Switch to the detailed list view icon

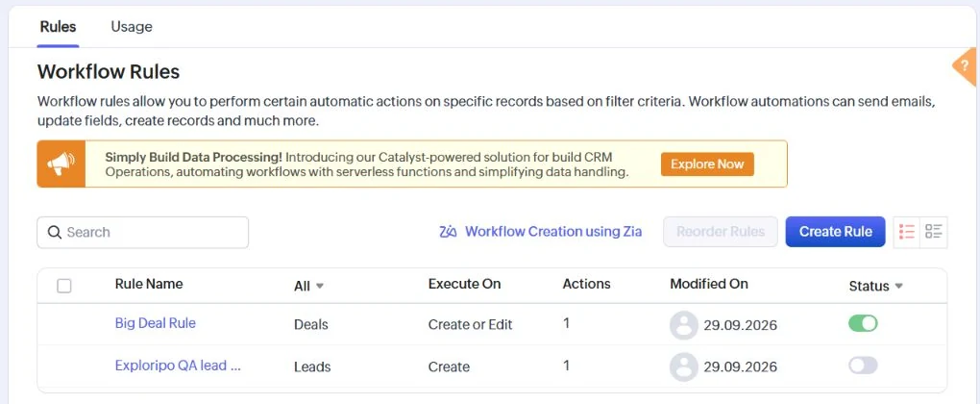pyautogui.click(x=934, y=232)
